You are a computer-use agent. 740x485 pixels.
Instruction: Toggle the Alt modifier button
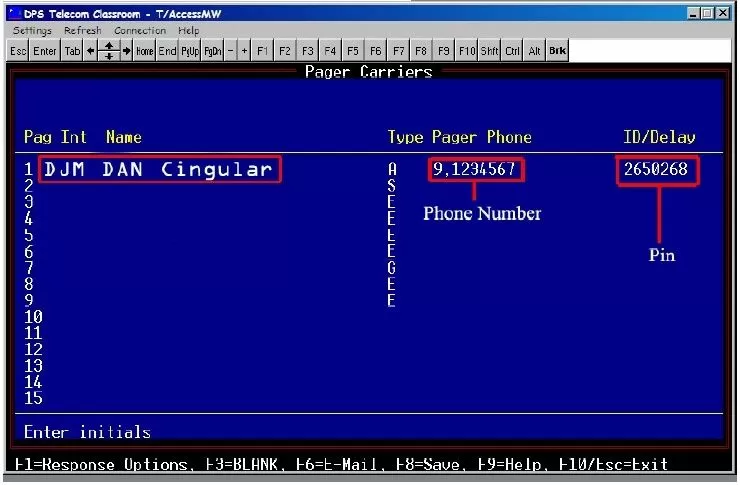tap(534, 50)
